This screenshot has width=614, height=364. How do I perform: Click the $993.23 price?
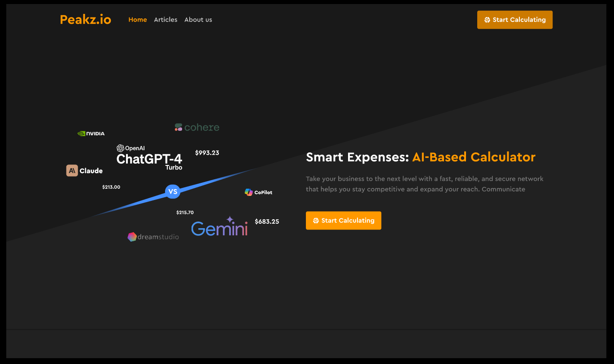207,153
